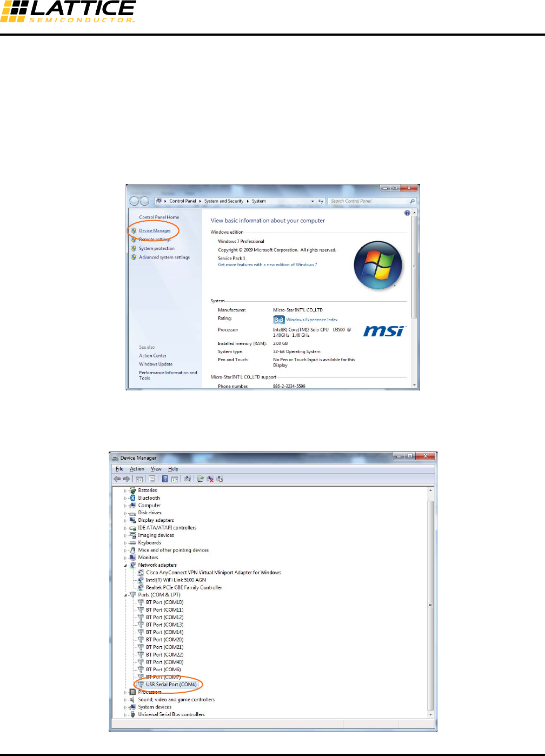Click Back arrow in Device Manager toolbar
The width and height of the screenshot is (545, 756).
[x=117, y=479]
